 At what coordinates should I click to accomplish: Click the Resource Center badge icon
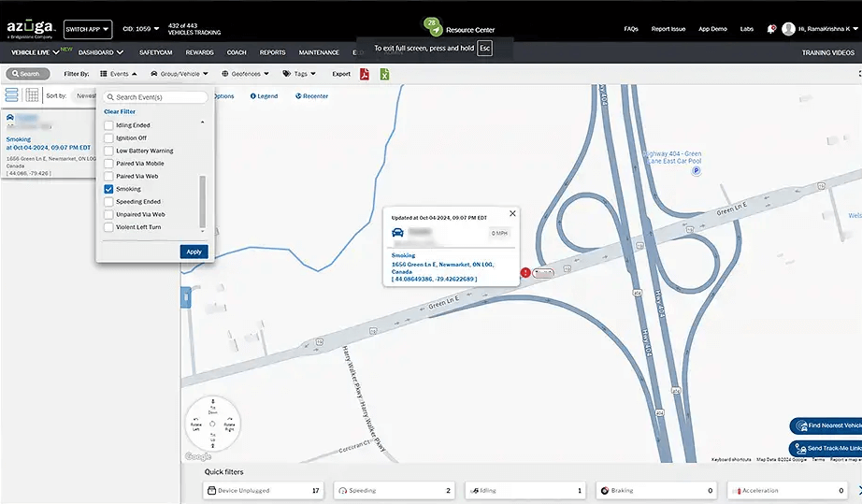(x=433, y=26)
